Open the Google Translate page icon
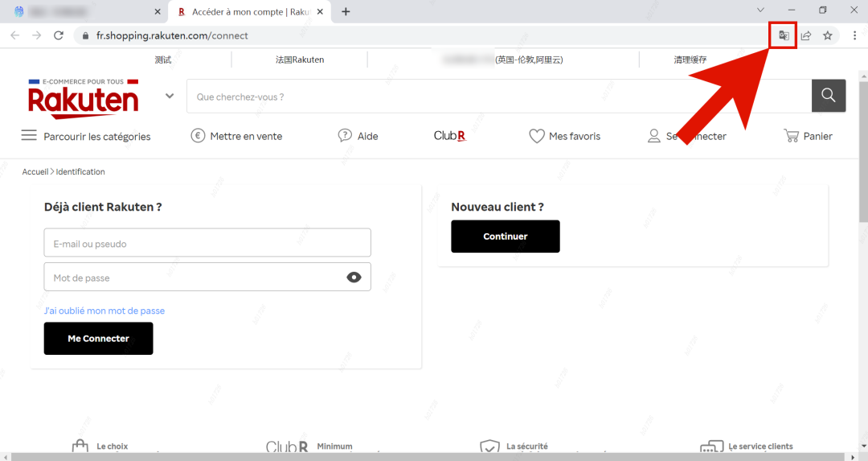Viewport: 868px width, 461px height. coord(784,35)
